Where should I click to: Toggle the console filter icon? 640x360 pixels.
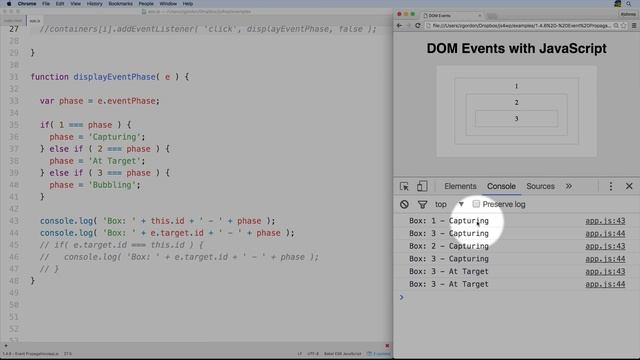pos(422,204)
